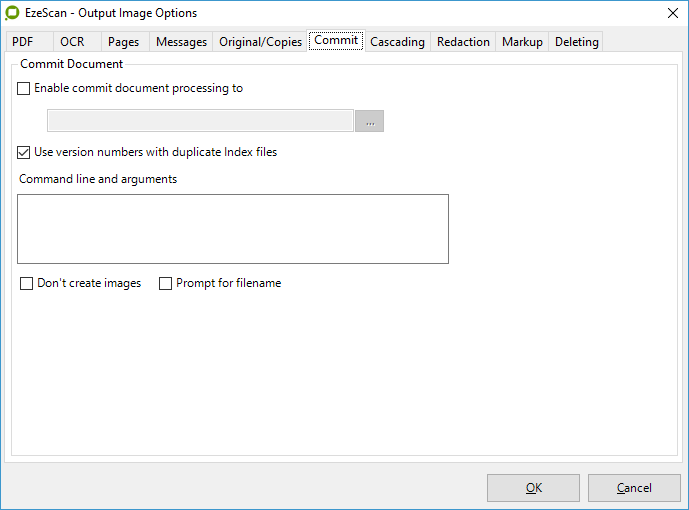Image resolution: width=689 pixels, height=510 pixels.
Task: Click the browse ellipsis button
Action: [x=369, y=121]
